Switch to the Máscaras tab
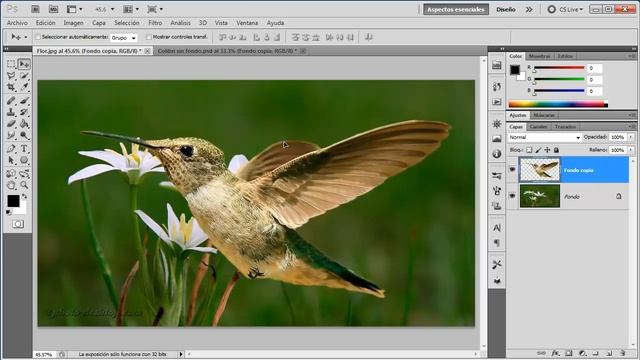Viewport: 640px width, 360px height. (x=544, y=116)
